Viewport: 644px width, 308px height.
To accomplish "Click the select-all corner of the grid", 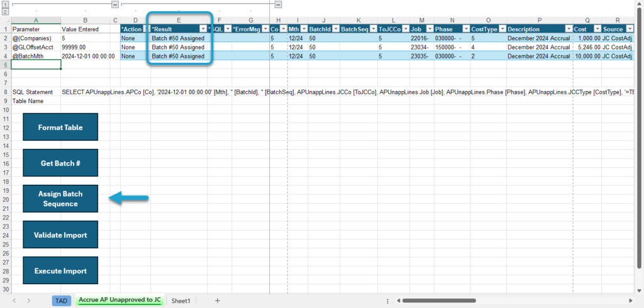I will coord(5,21).
